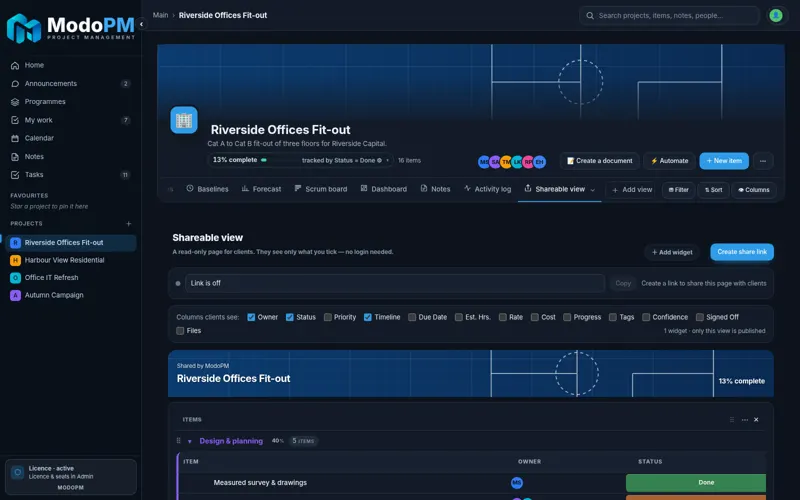Enable the Cost column checkbox
This screenshot has height=500, width=800.
pos(535,317)
